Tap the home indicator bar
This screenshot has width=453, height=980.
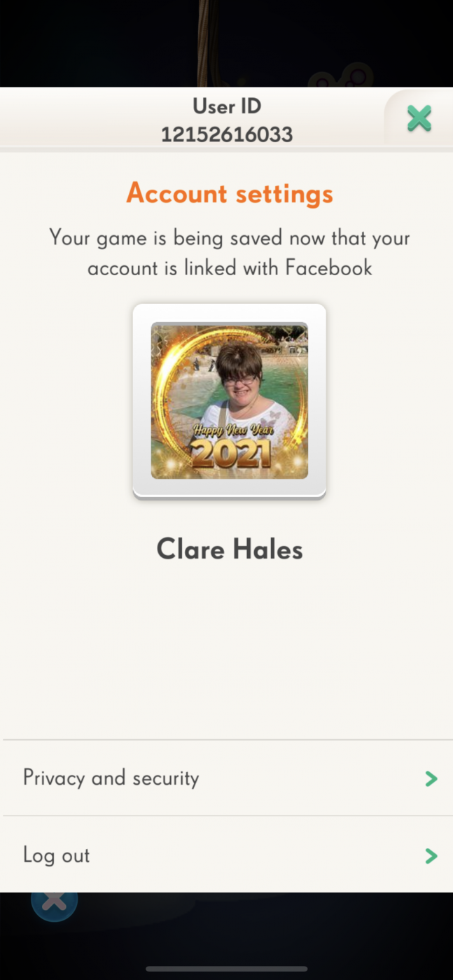[x=227, y=969]
